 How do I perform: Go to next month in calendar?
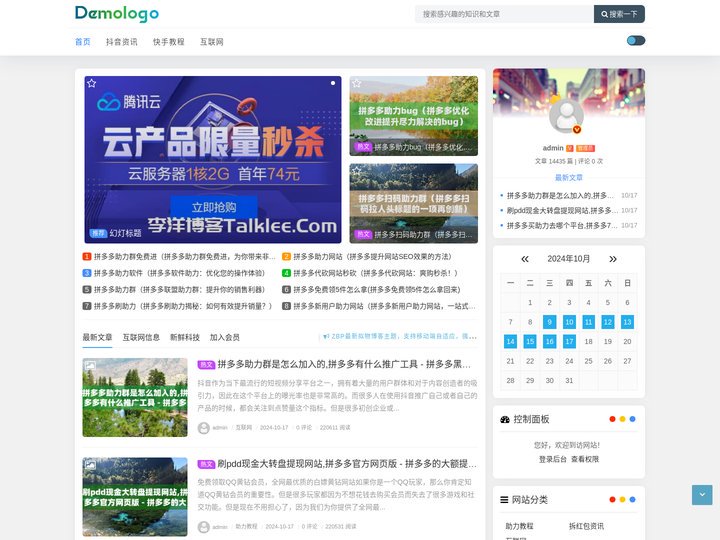click(613, 259)
